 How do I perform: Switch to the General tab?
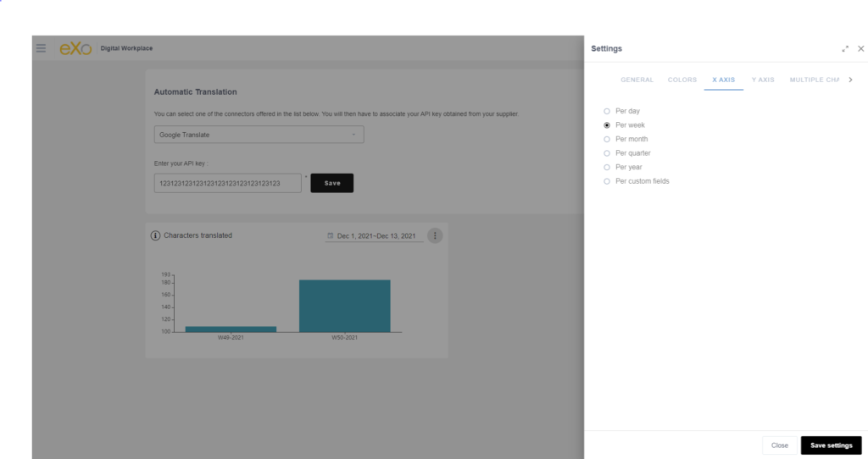tap(637, 80)
